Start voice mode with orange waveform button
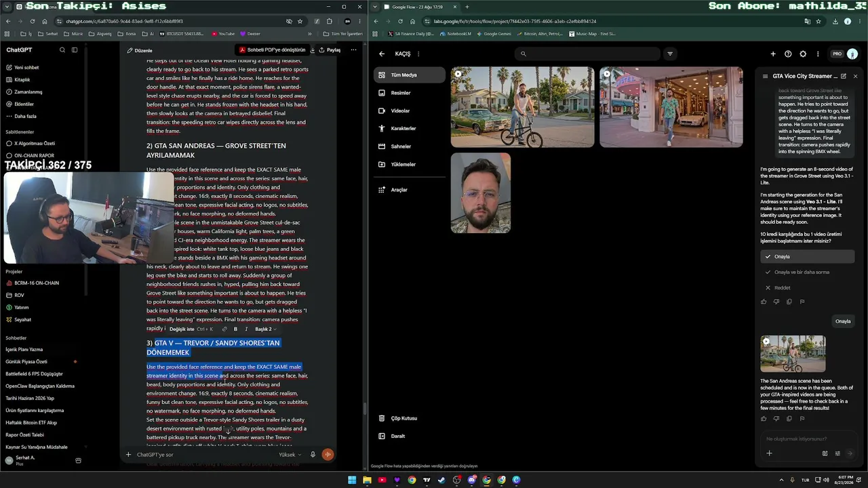Viewport: 868px width, 488px height. click(328, 455)
